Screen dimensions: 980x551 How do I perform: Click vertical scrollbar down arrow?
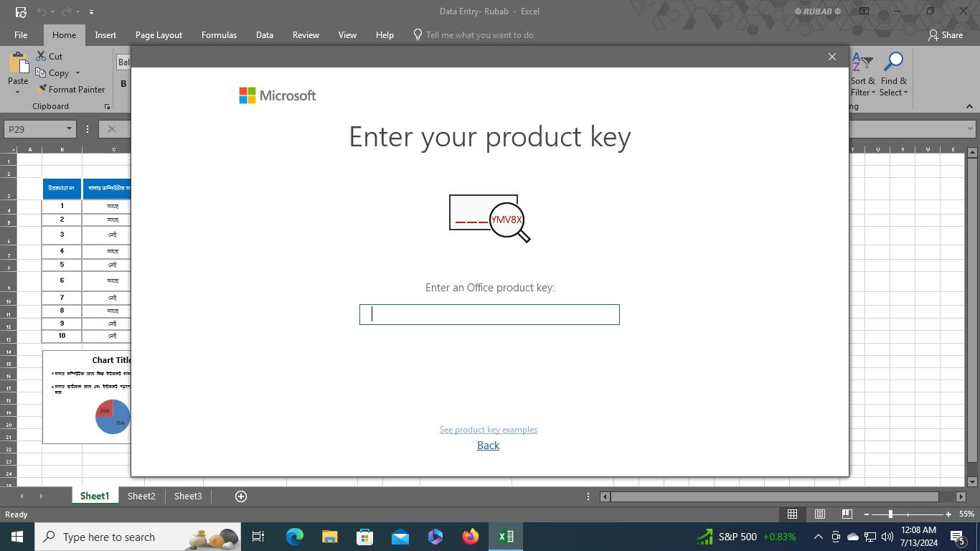coord(973,481)
